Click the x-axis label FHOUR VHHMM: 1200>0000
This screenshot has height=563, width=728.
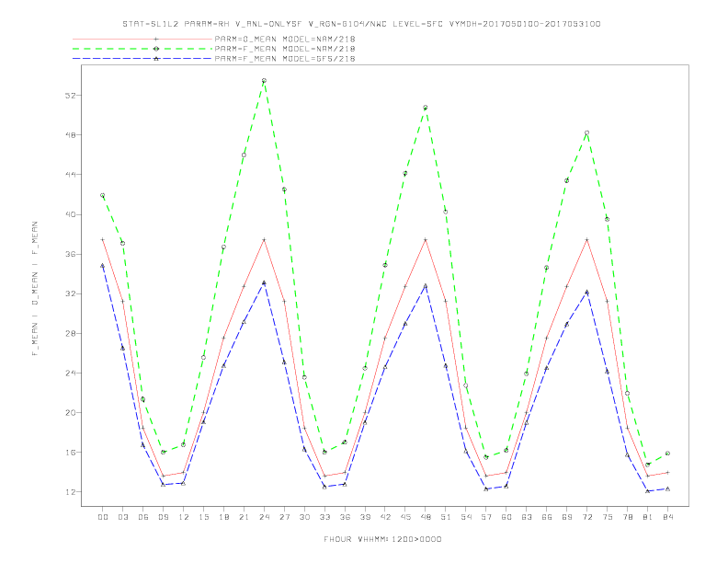tap(382, 539)
